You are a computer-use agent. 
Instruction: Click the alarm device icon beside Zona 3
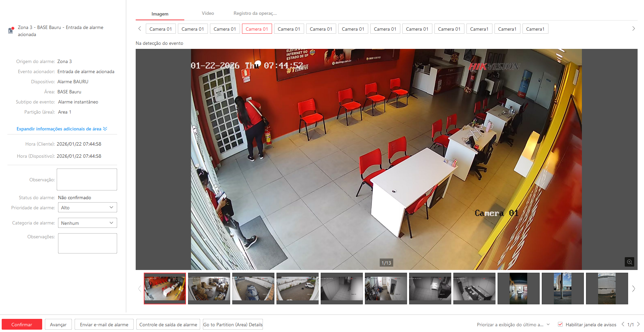pyautogui.click(x=11, y=30)
